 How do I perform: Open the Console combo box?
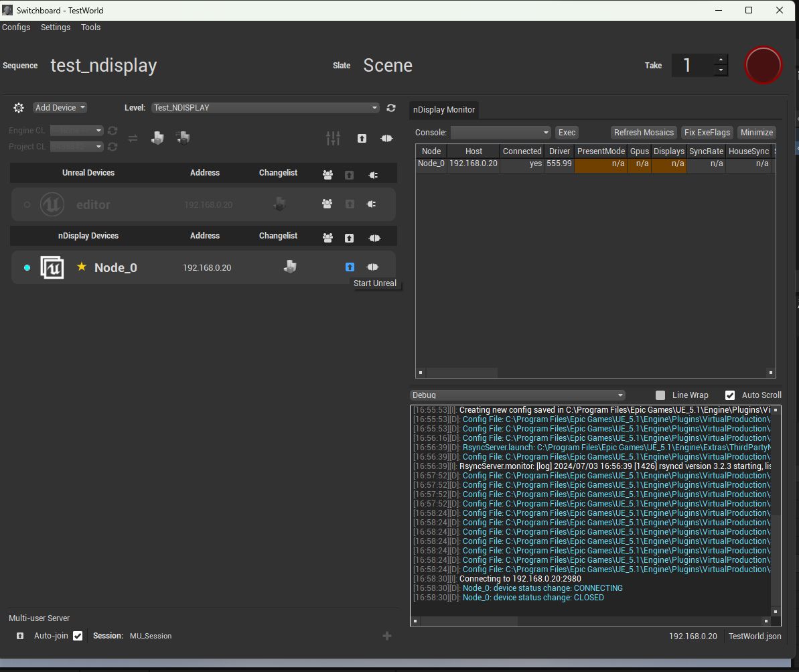[x=500, y=133]
